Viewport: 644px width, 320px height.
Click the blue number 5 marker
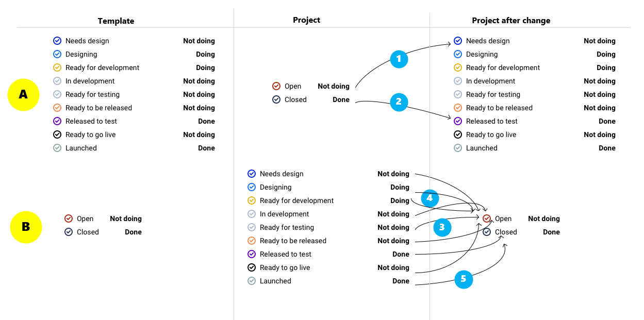click(x=464, y=279)
